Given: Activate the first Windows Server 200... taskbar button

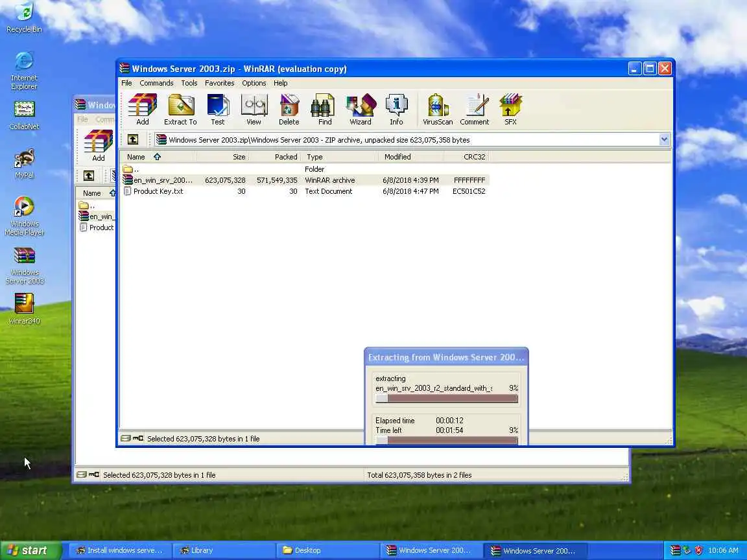Looking at the screenshot, I should click(x=431, y=550).
